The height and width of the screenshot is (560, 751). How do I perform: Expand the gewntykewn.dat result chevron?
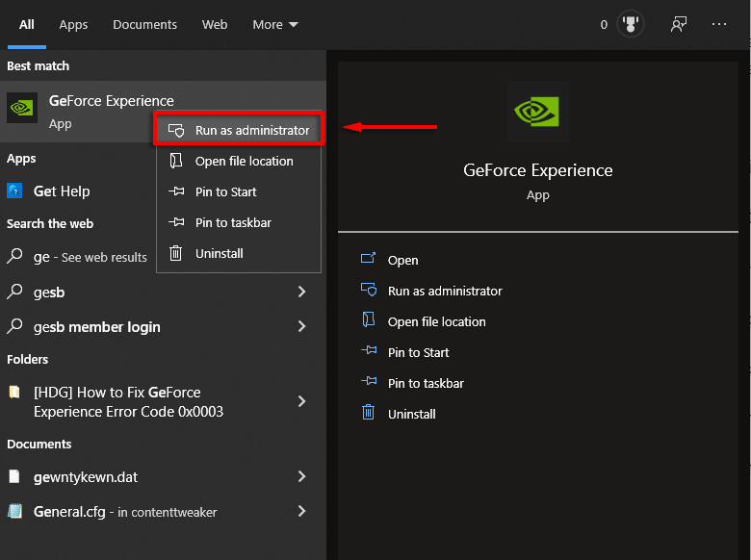pos(301,477)
